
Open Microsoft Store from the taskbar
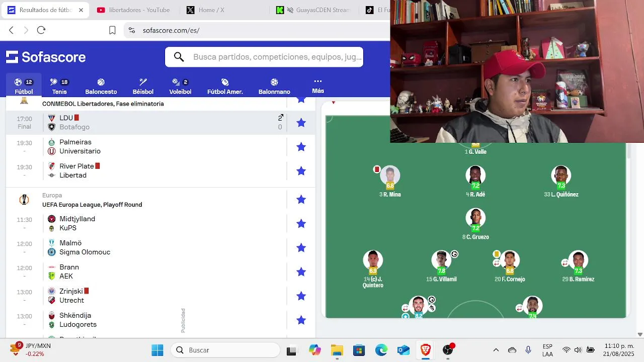[x=359, y=350]
